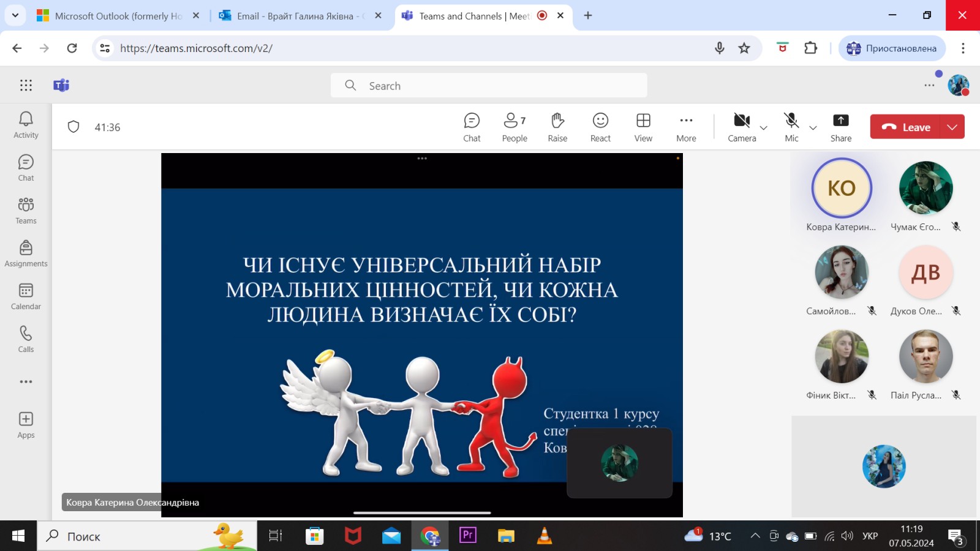
Task: Open Calendar in the left sidebar
Action: (x=26, y=296)
